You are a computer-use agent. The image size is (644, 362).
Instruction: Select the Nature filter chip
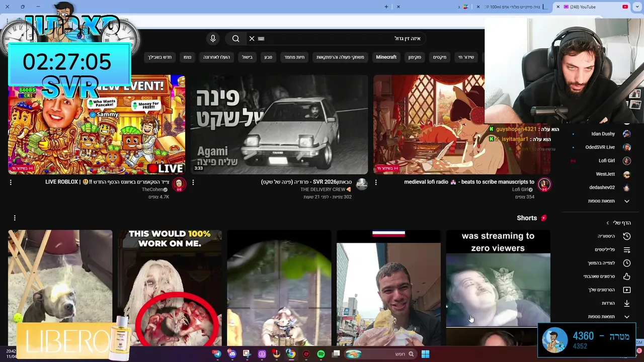(268, 57)
